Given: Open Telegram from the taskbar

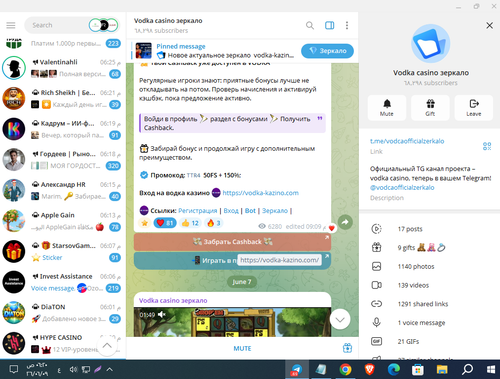Looking at the screenshot, I should (296, 369).
